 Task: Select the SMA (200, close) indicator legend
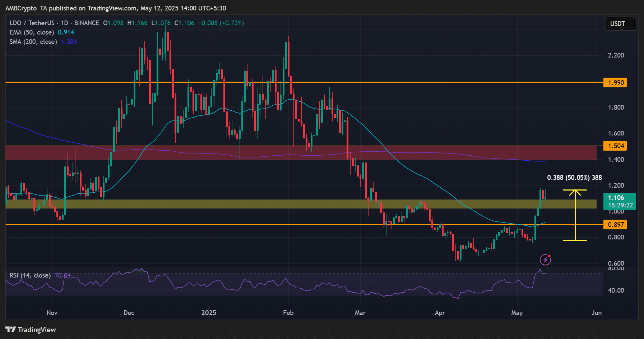click(x=33, y=42)
